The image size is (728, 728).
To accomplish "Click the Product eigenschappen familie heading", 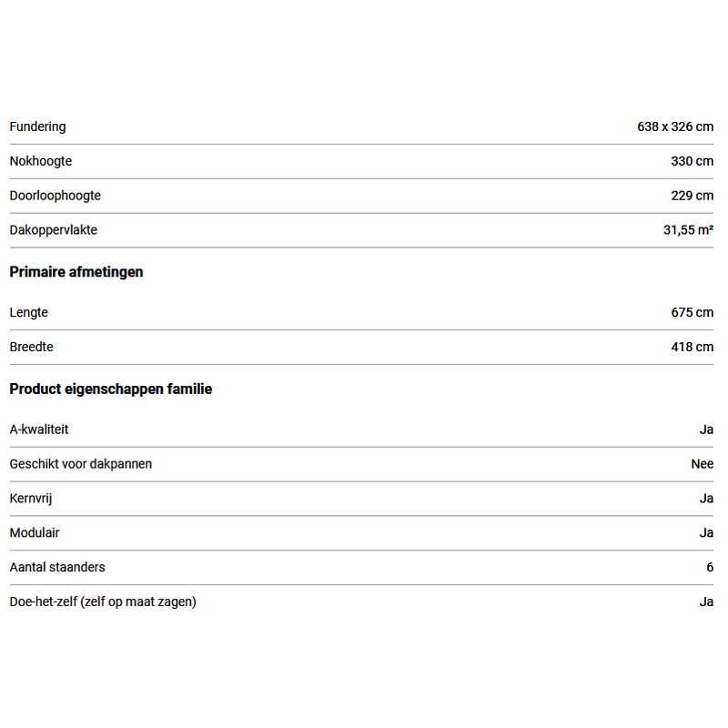I will tap(110, 389).
